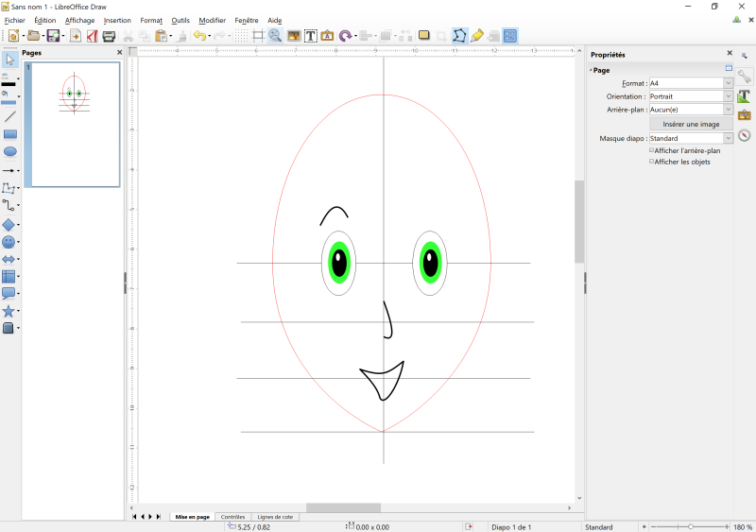Screen dimensions: 756x532
Task: Select the Flowchart shapes tool
Action: pos(9,276)
